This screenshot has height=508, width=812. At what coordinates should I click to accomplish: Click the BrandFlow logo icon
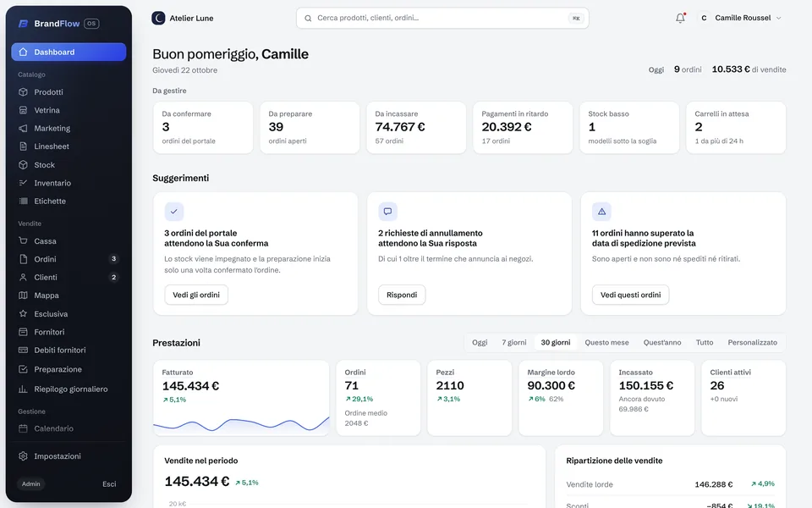click(23, 24)
